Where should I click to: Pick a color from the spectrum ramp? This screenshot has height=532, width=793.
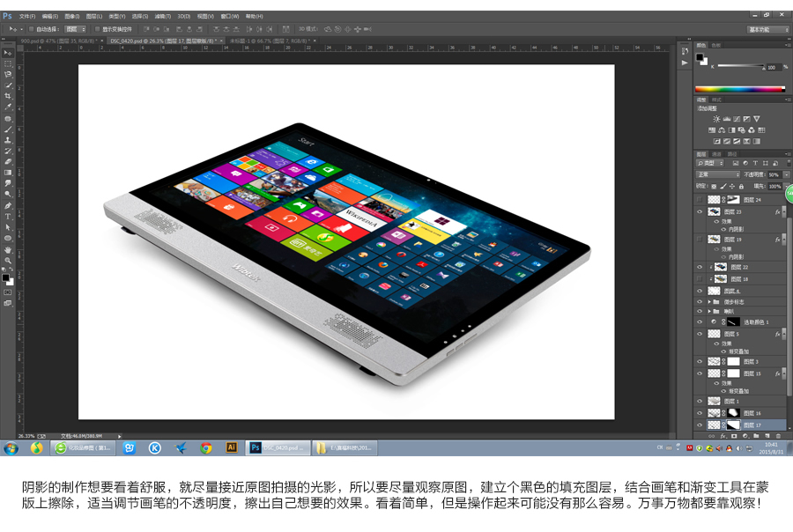click(x=739, y=89)
